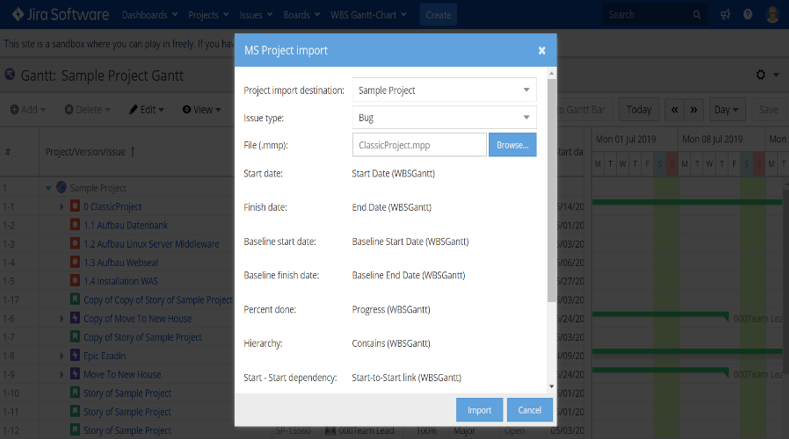Click bug icon of 1.1 Aufbau Datenbank
The width and height of the screenshot is (789, 439).
pos(74,225)
